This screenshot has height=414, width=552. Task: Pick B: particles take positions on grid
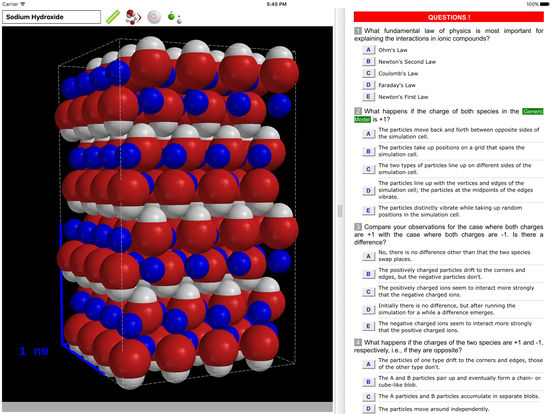tap(368, 151)
